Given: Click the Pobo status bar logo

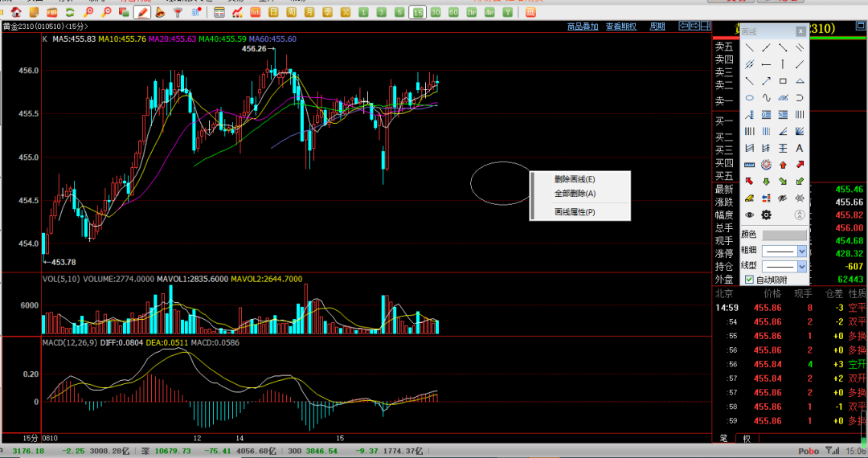Looking at the screenshot, I should 809,452.
